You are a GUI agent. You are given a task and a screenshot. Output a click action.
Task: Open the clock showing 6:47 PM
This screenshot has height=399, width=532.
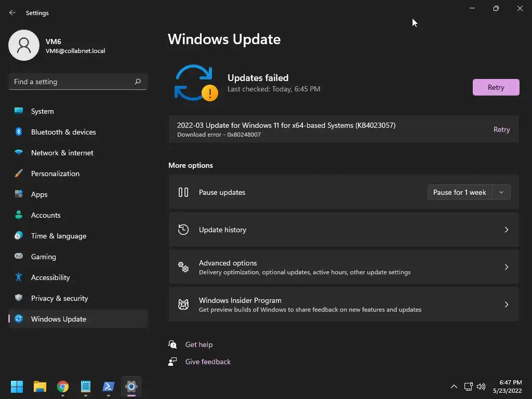pos(507,387)
